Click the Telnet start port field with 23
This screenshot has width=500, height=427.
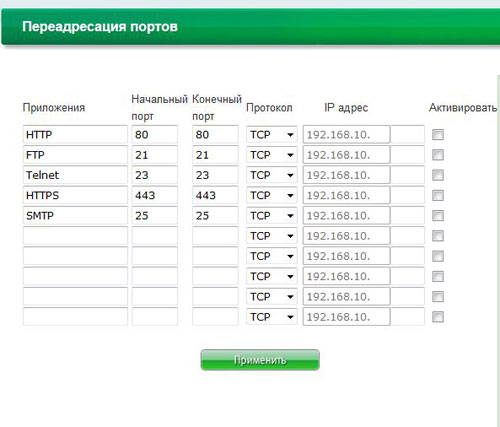(155, 175)
